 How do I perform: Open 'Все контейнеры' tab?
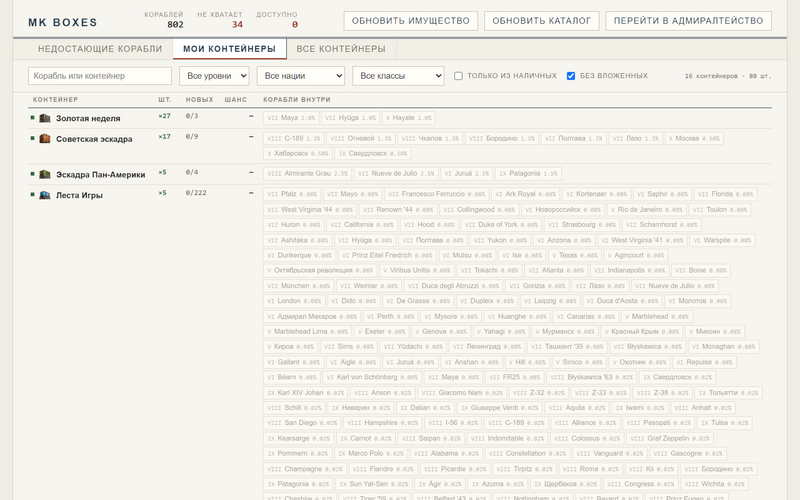click(x=341, y=49)
